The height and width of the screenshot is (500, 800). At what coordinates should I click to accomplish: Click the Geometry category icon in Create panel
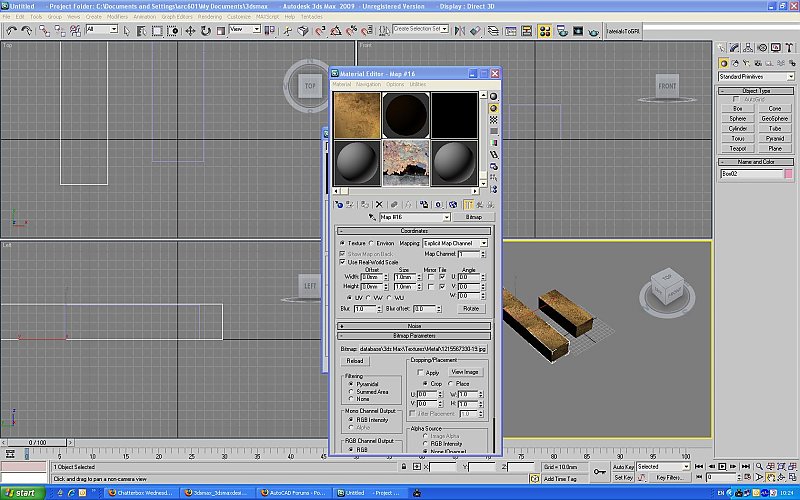tap(723, 63)
